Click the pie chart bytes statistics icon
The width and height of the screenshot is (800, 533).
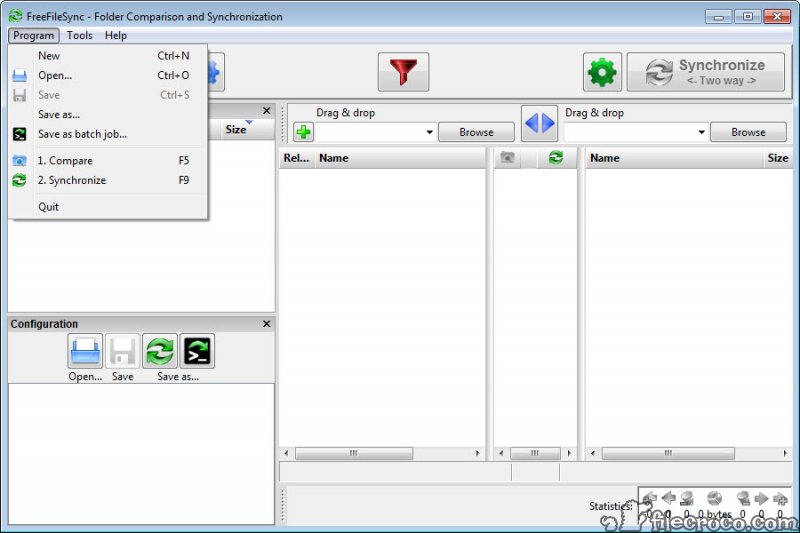click(715, 498)
